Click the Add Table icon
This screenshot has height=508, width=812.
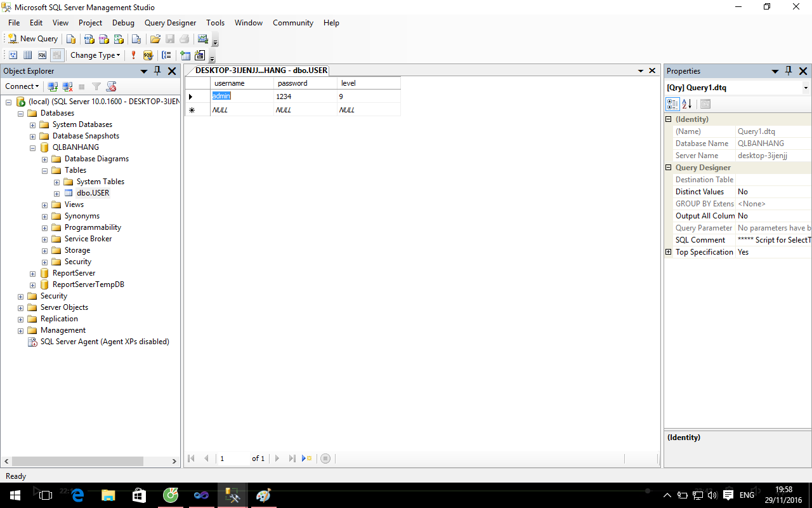(185, 55)
